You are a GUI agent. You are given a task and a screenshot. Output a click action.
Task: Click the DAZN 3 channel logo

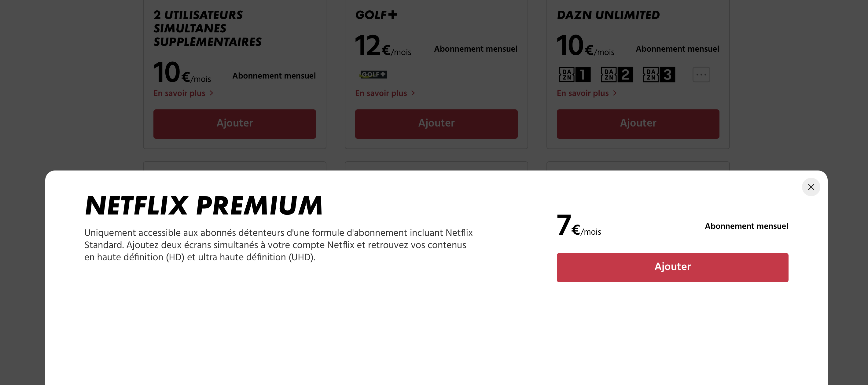(659, 75)
